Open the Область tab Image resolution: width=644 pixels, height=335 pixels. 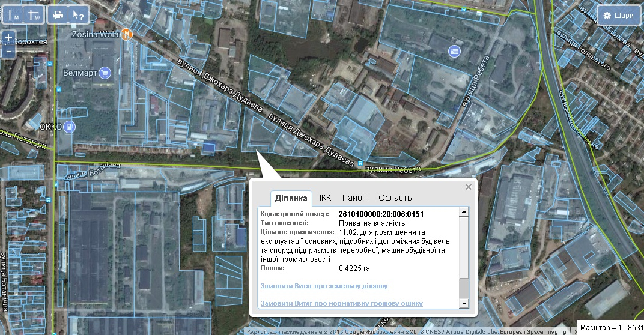click(x=395, y=198)
